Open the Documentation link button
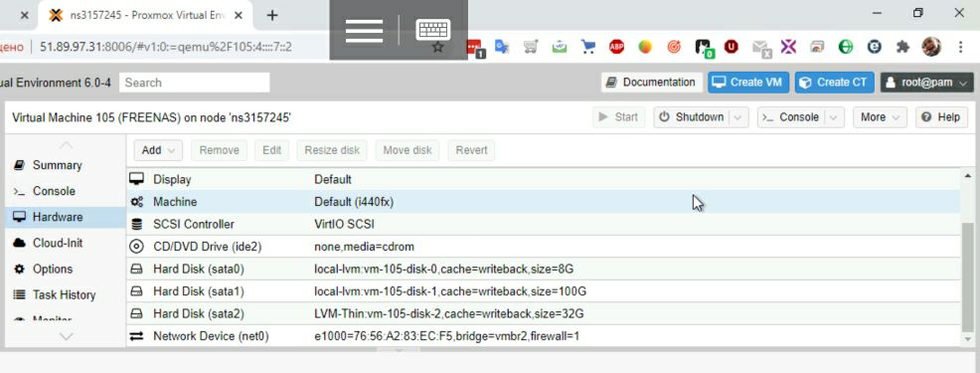Viewport: 980px width, 373px height. point(651,82)
